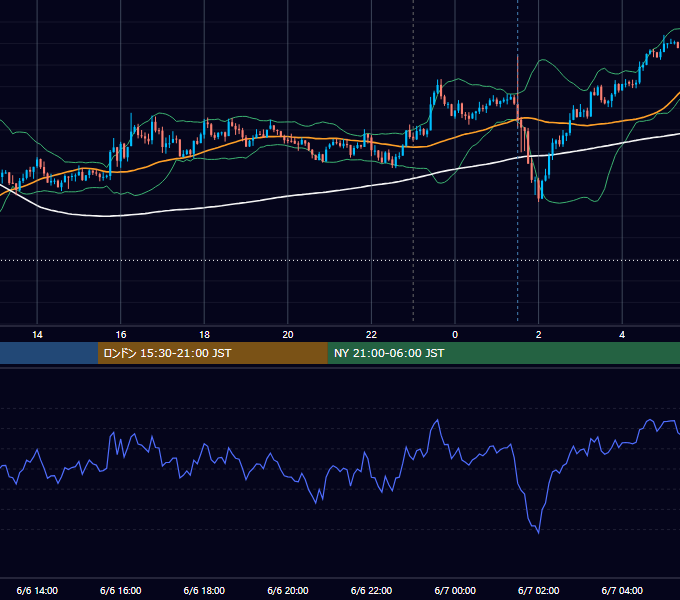The width and height of the screenshot is (680, 600).
Task: Click the NY 21:00-06:00 JST session bar
Action: (x=503, y=353)
